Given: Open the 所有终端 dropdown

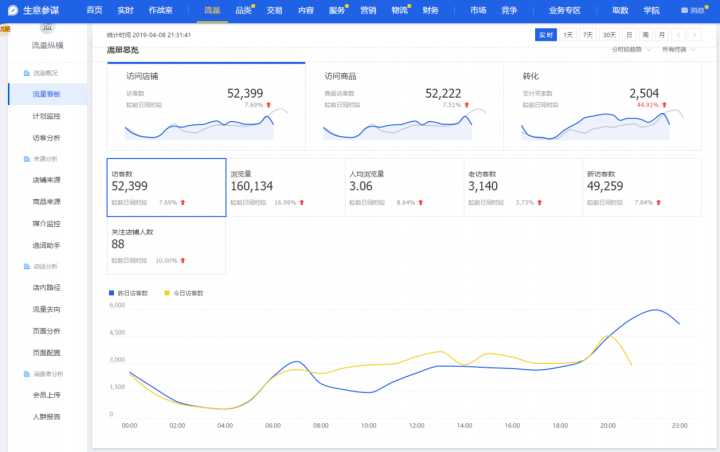Looking at the screenshot, I should point(676,48).
